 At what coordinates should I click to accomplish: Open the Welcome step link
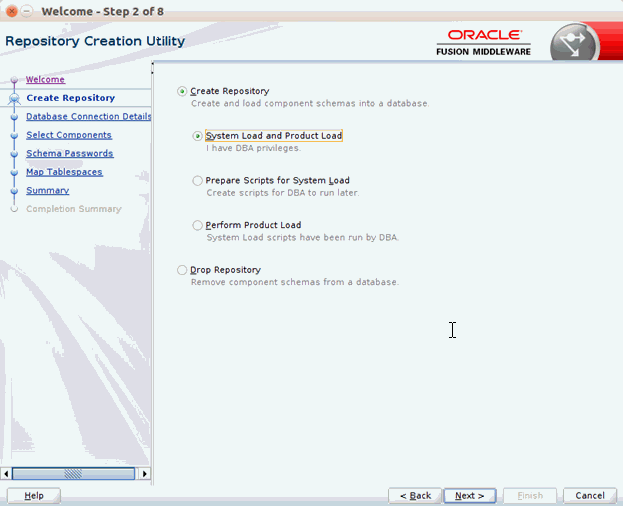45,79
